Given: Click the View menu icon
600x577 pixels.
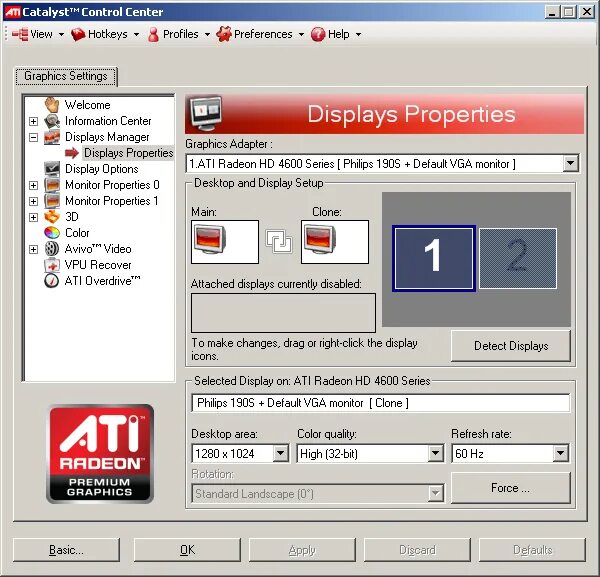Looking at the screenshot, I should (20, 34).
